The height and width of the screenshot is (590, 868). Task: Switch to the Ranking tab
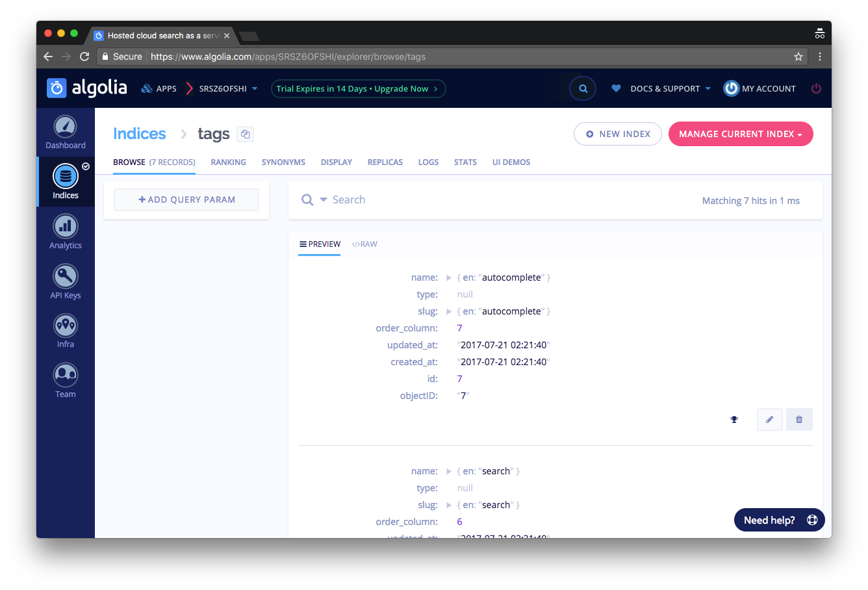point(228,162)
